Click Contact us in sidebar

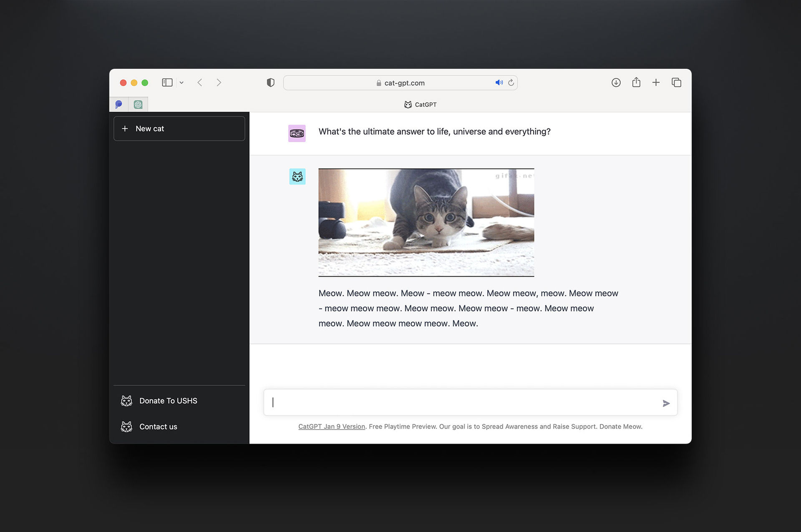point(158,427)
